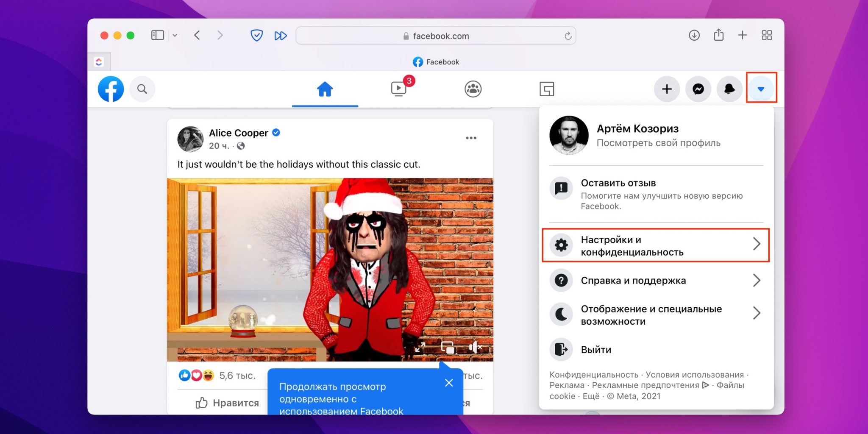Open Реклама footer link
Viewport: 868px width, 434px height.
(x=567, y=385)
